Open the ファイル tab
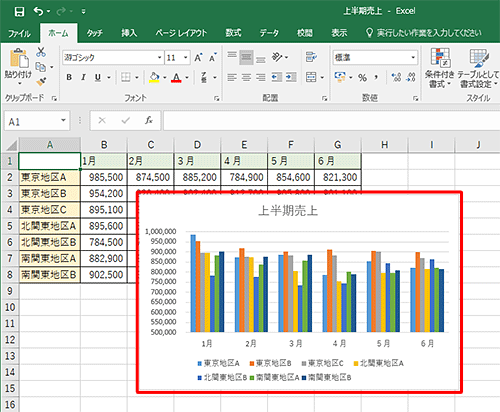 pos(19,33)
